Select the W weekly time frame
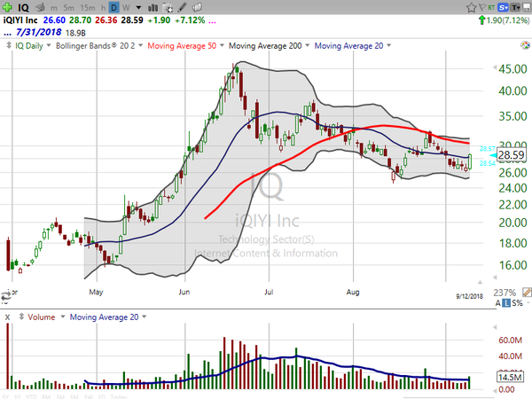Screen dimensions: 532x399 (126, 7)
